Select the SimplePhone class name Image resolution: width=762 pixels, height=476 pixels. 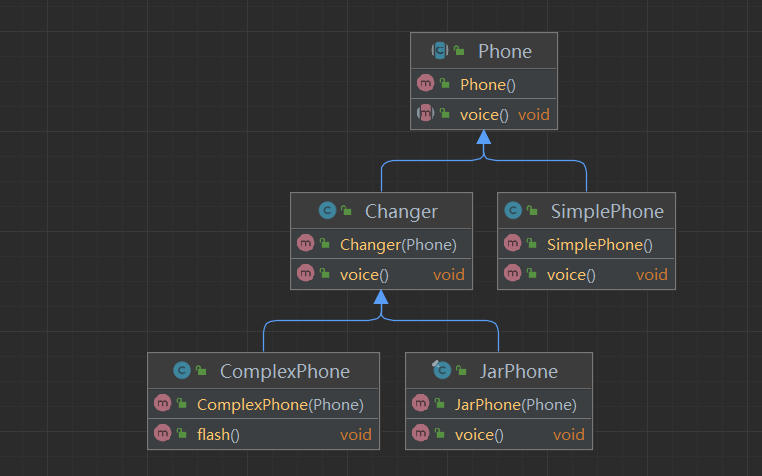point(607,211)
